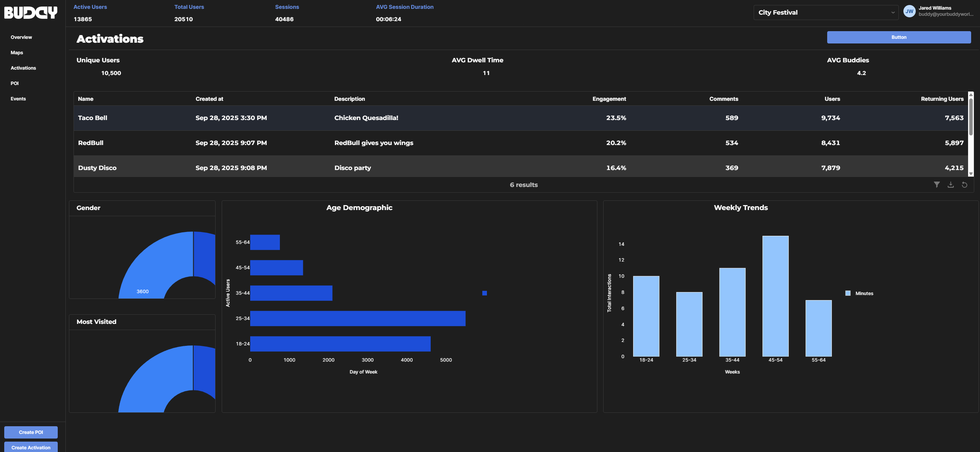The image size is (980, 452).
Task: Toggle the Age Demographic legend square
Action: 485,293
